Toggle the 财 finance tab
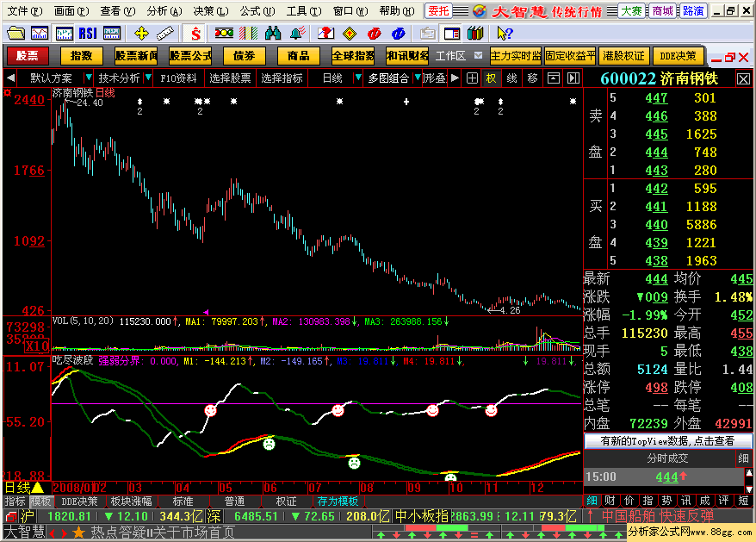756x542 pixels. coord(610,501)
